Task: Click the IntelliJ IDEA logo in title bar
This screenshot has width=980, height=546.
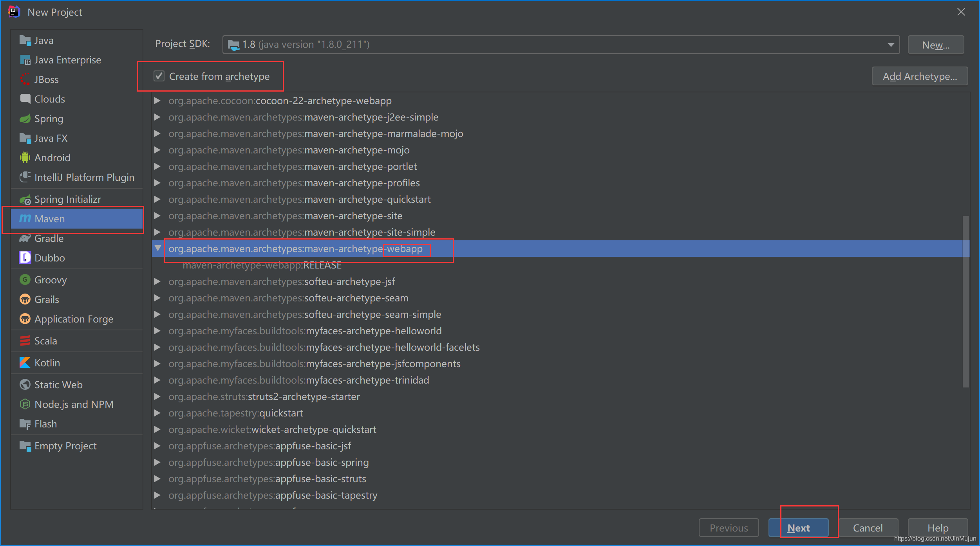Action: tap(14, 12)
